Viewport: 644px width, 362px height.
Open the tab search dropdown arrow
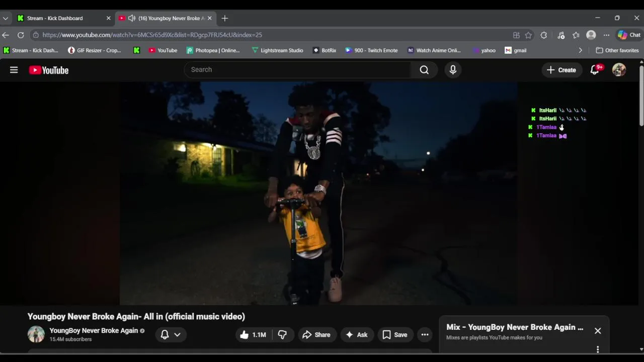pyautogui.click(x=6, y=18)
